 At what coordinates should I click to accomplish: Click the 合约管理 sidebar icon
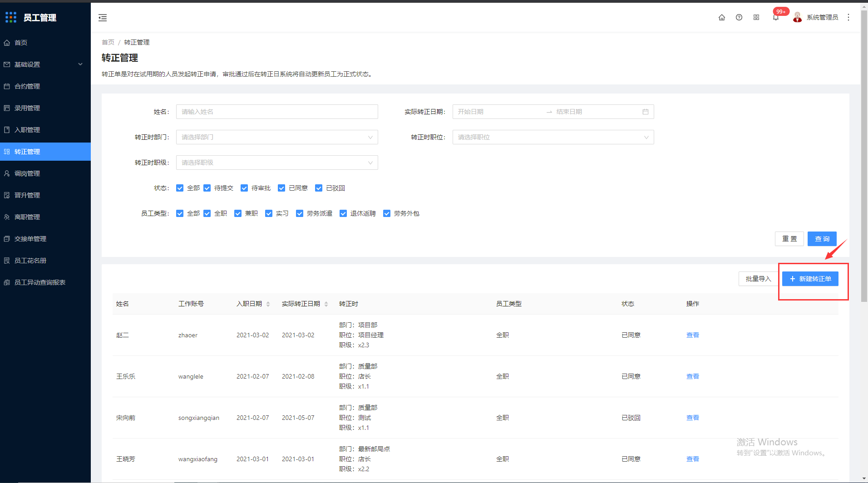pos(7,86)
